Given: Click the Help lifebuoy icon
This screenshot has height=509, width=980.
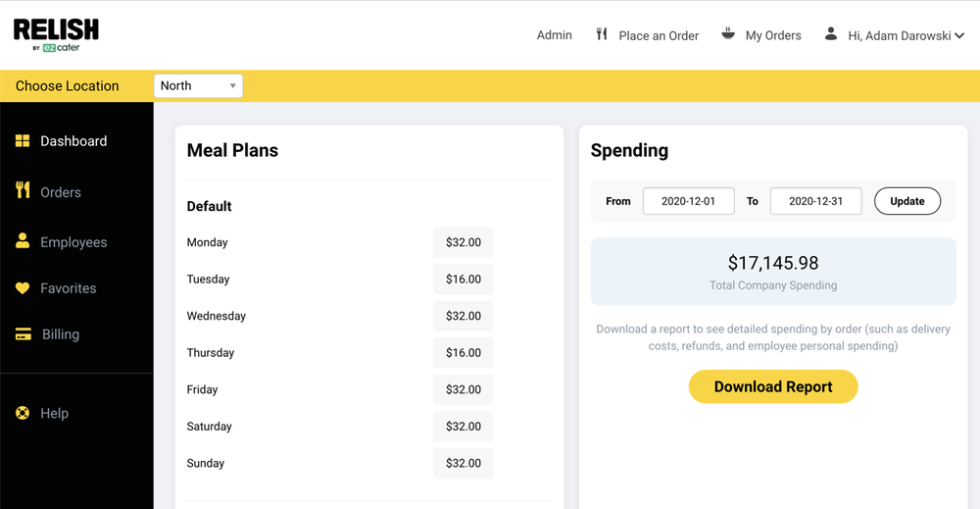Looking at the screenshot, I should (x=23, y=413).
